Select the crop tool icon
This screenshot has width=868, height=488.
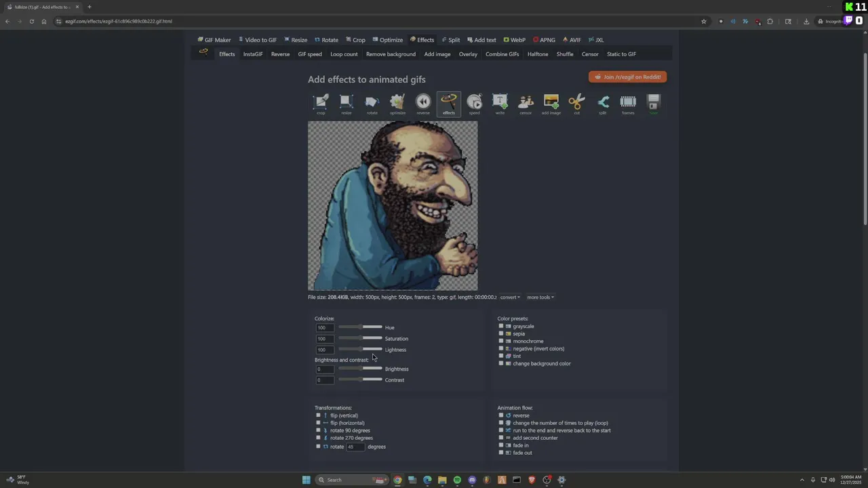[x=321, y=102]
